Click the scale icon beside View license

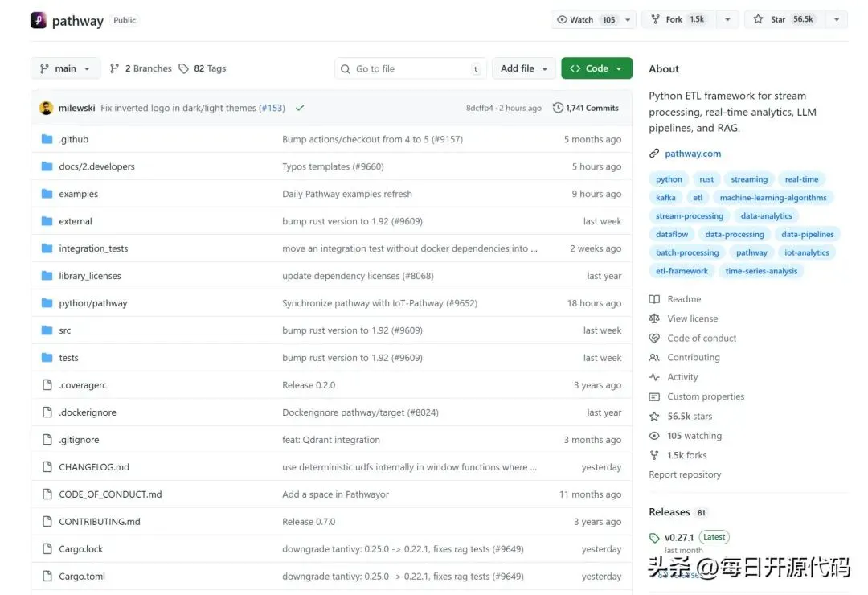click(x=654, y=318)
